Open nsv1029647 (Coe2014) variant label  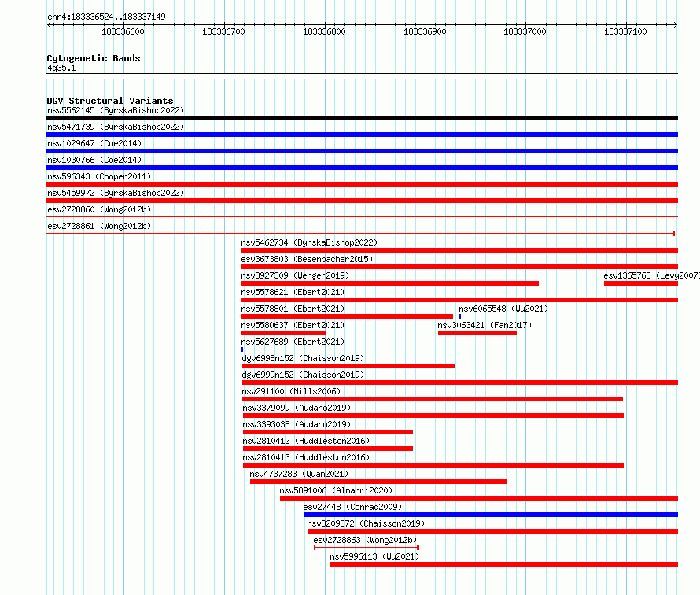[94, 143]
